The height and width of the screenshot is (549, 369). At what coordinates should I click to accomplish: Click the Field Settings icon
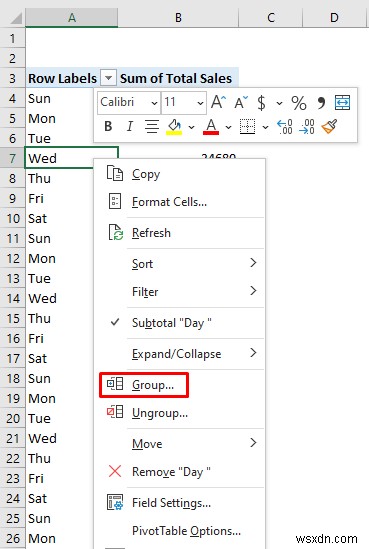(115, 502)
